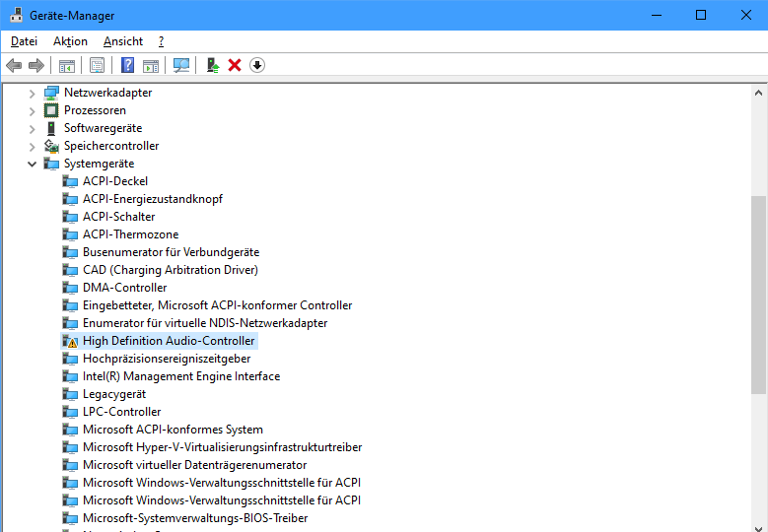Open the Aktion menu

tap(71, 41)
